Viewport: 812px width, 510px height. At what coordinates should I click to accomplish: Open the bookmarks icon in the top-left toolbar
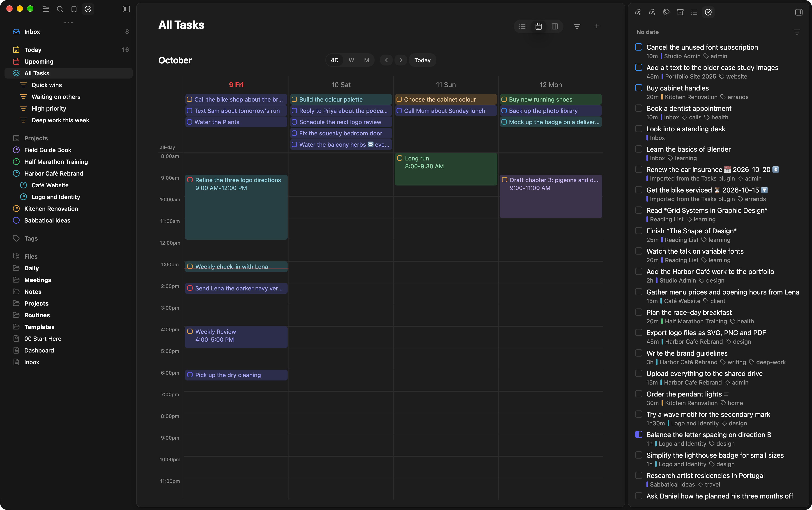click(x=74, y=9)
